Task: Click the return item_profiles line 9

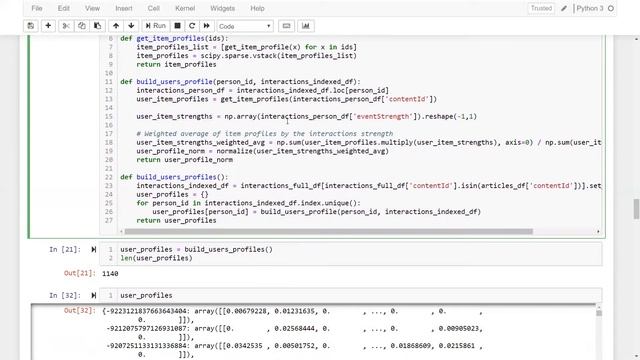Action: [x=176, y=64]
